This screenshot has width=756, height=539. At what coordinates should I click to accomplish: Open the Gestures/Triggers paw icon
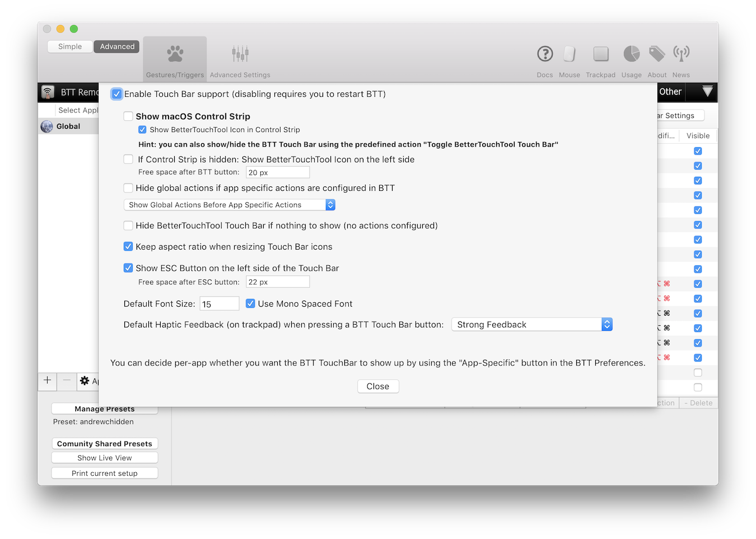pyautogui.click(x=175, y=54)
